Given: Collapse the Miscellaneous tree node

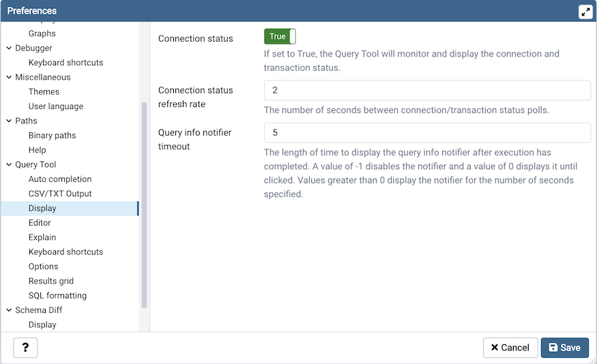Looking at the screenshot, I should click(9, 77).
